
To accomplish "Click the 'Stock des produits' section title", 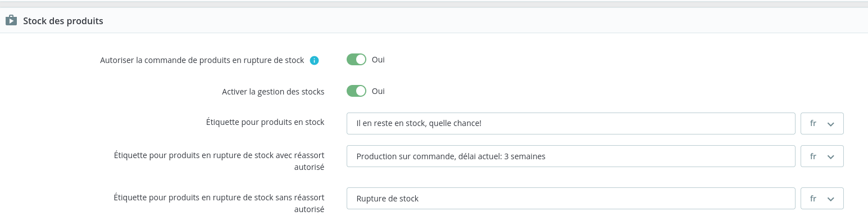I will [x=63, y=21].
